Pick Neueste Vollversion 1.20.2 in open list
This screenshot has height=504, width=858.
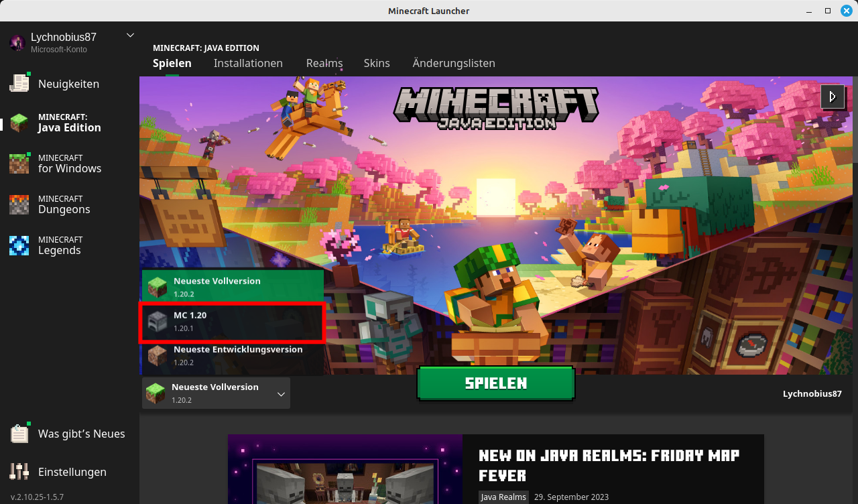click(232, 288)
